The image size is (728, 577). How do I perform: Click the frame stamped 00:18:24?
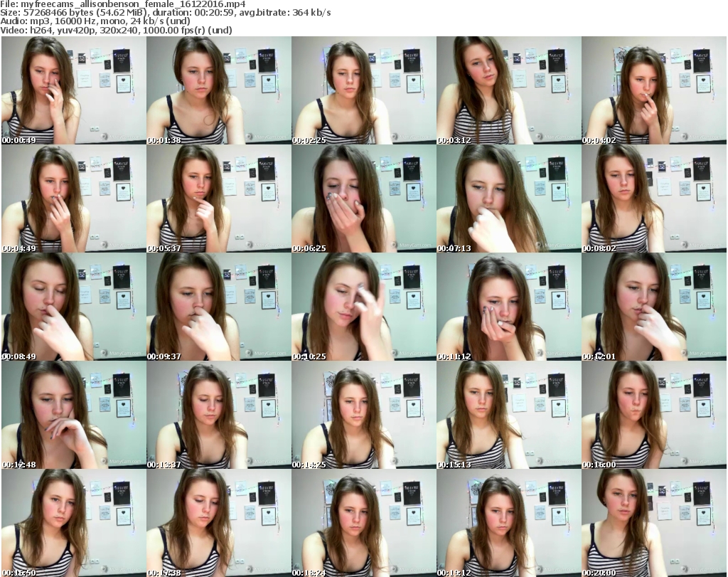point(363,523)
